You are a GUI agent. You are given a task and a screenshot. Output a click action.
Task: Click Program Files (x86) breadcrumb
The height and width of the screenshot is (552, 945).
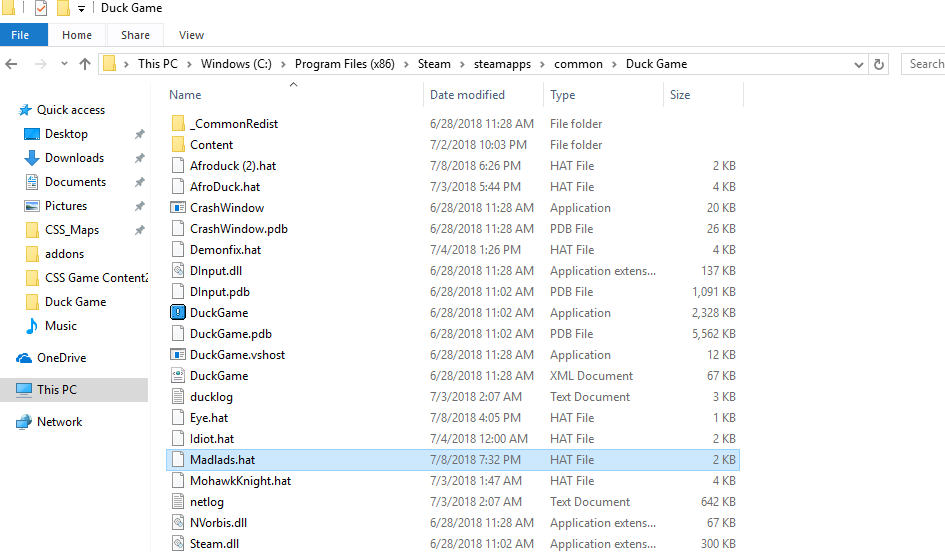[x=345, y=64]
